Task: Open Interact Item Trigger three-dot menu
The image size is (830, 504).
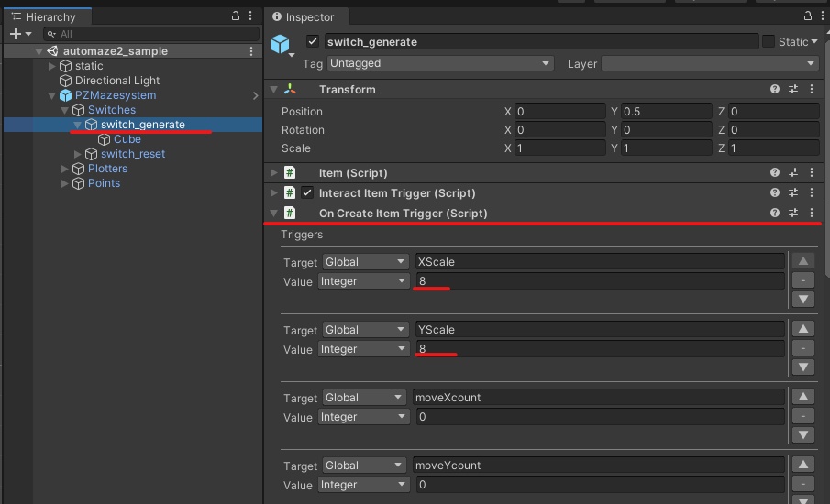Action: pyautogui.click(x=812, y=192)
